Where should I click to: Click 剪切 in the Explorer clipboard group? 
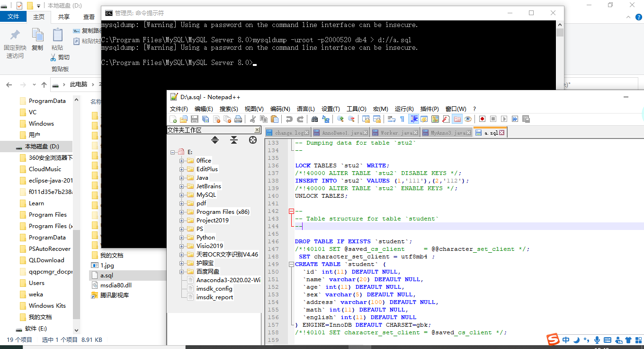click(60, 57)
